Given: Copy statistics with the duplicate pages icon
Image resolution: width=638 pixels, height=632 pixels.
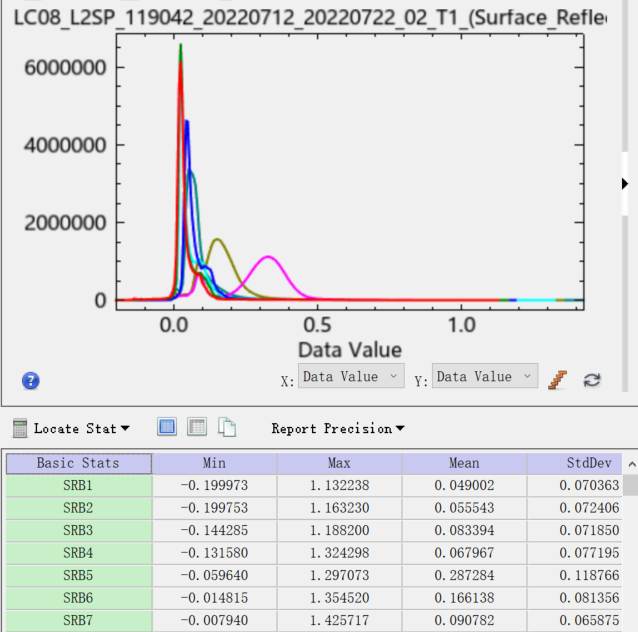Looking at the screenshot, I should point(227,427).
